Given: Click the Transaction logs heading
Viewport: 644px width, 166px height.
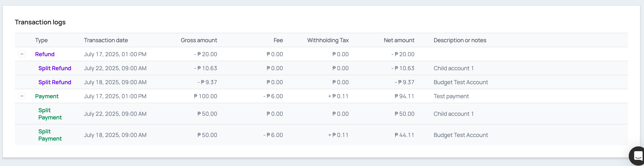Looking at the screenshot, I should click(40, 22).
